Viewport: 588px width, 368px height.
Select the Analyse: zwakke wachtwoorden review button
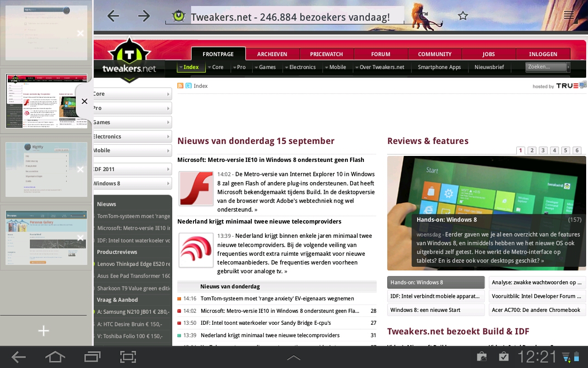coord(537,282)
